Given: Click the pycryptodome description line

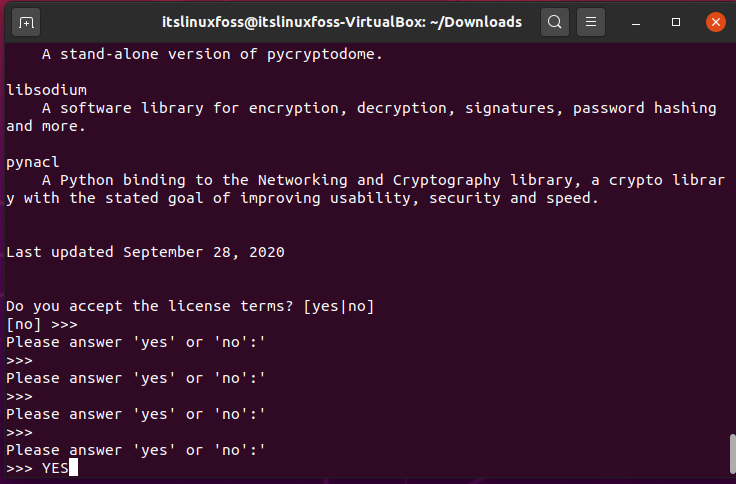Looking at the screenshot, I should coord(212,54).
